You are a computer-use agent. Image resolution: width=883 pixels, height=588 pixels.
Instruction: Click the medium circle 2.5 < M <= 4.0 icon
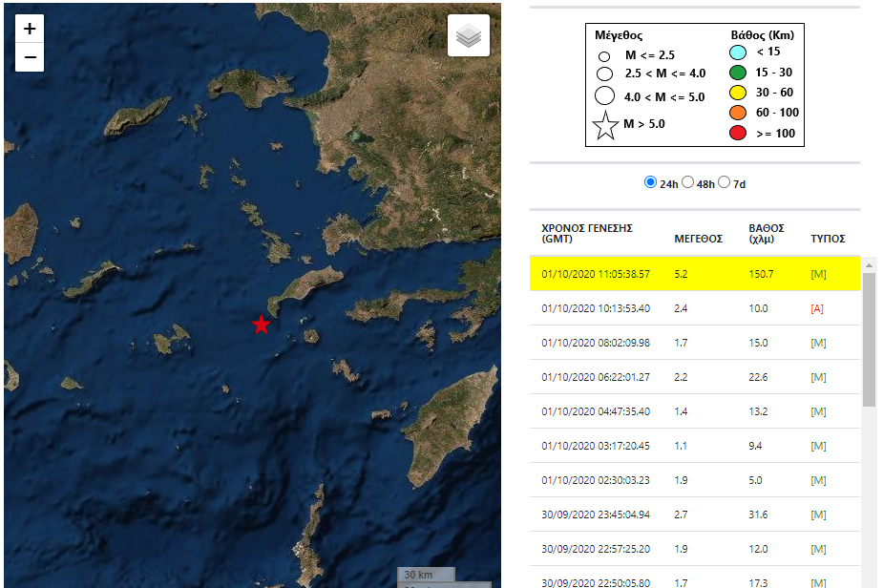(x=604, y=73)
